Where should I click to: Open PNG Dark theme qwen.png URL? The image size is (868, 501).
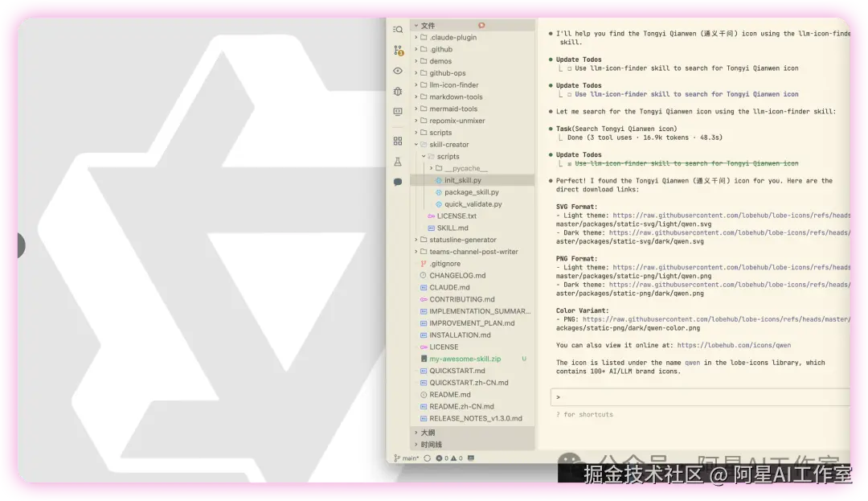tap(730, 285)
